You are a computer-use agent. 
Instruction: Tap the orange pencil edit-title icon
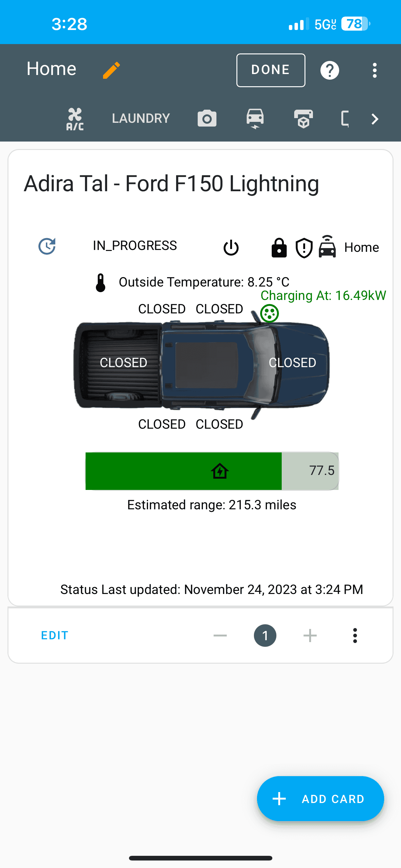111,70
